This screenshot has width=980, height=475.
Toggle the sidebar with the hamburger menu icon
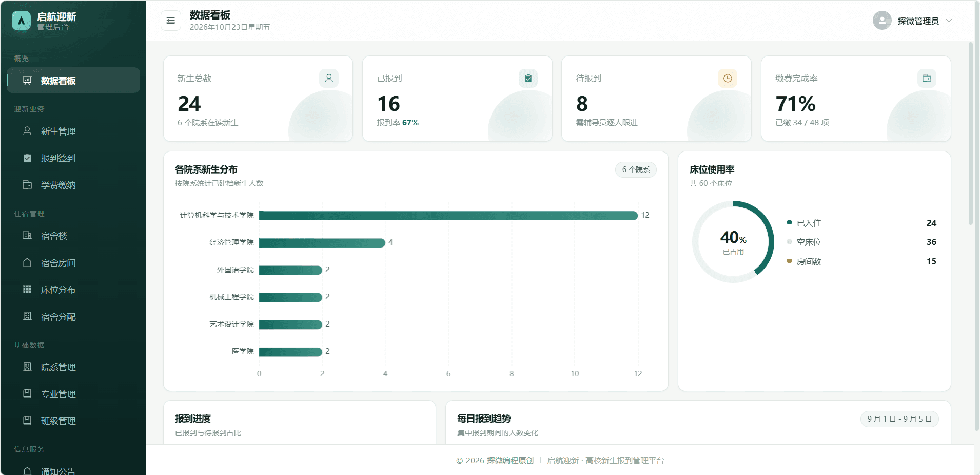[171, 21]
